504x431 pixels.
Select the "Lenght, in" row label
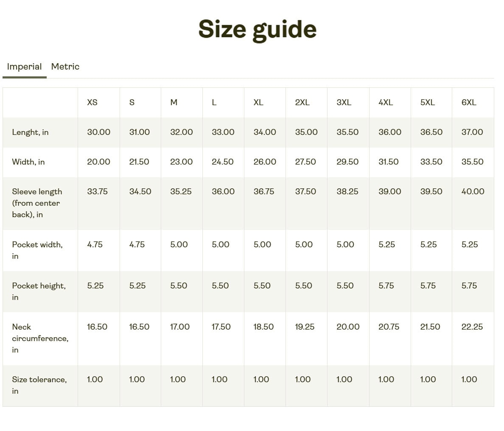[x=30, y=132]
